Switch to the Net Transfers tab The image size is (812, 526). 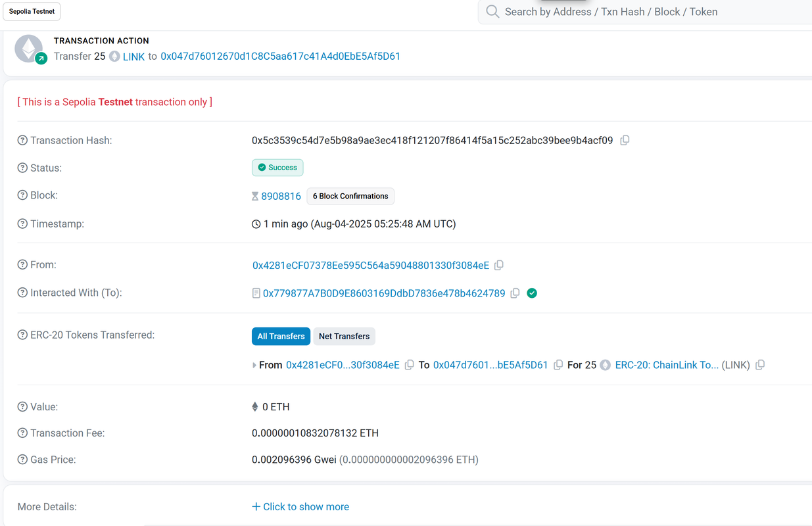pos(344,337)
